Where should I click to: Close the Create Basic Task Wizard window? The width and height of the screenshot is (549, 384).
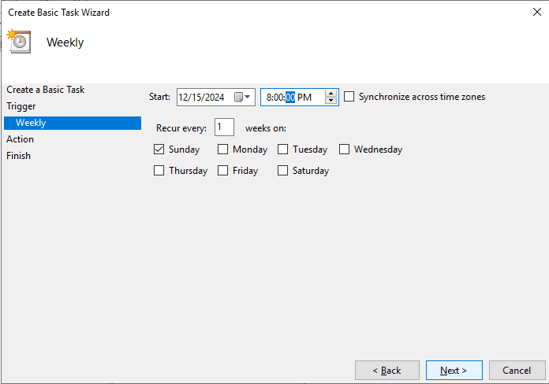537,12
